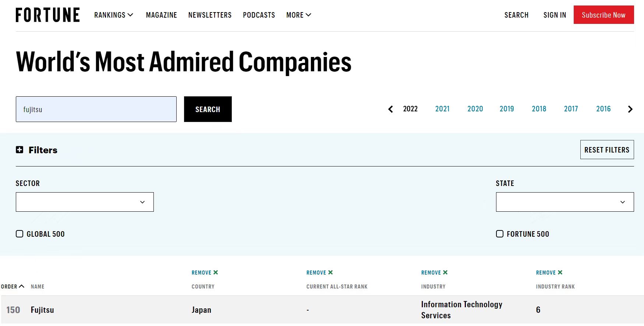Open the Rankings dropdown menu
The height and width of the screenshot is (326, 644).
(114, 15)
